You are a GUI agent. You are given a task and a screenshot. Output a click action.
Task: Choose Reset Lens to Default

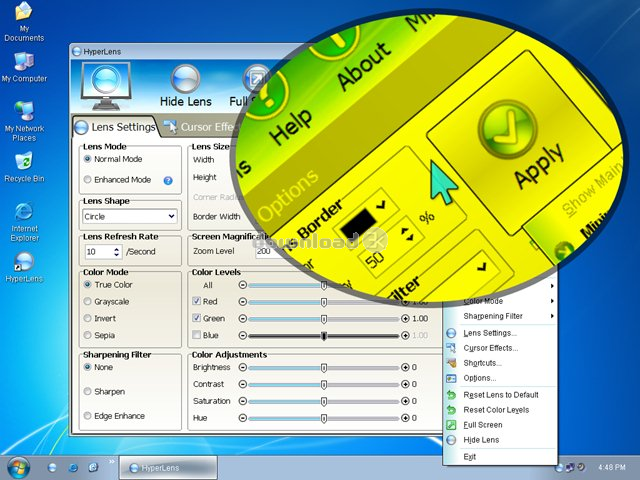(502, 395)
